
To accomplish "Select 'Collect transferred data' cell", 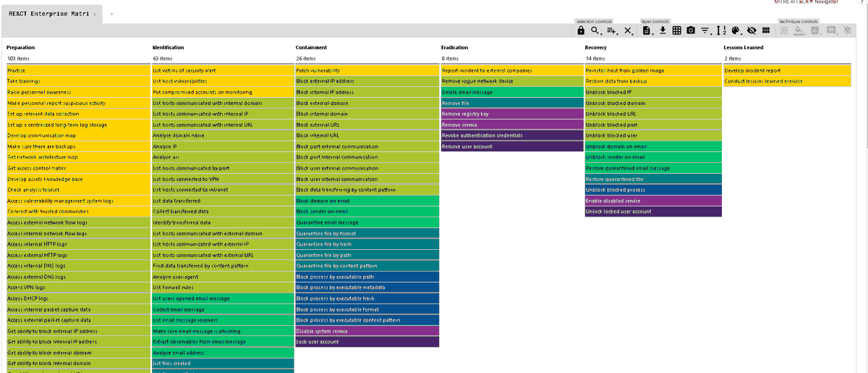I will tap(223, 211).
